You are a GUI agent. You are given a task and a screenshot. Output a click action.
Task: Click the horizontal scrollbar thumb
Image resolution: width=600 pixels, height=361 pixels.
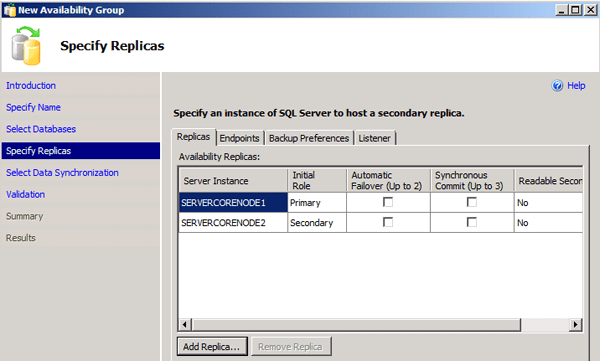[x=356, y=325]
